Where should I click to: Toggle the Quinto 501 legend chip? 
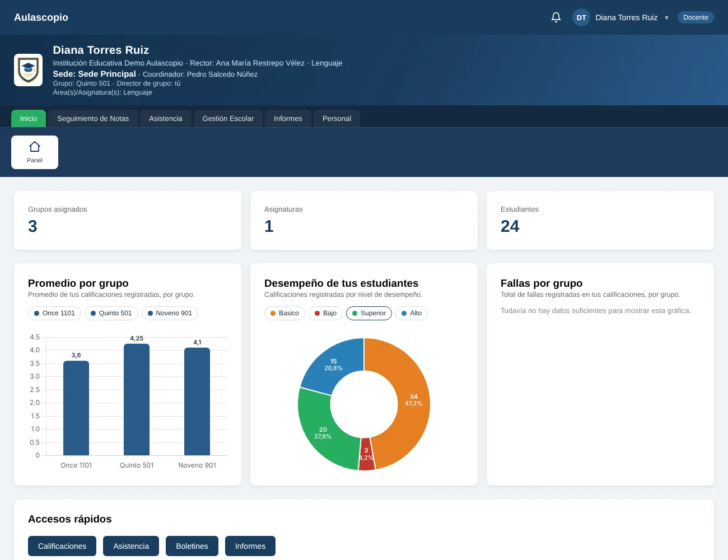pyautogui.click(x=111, y=313)
